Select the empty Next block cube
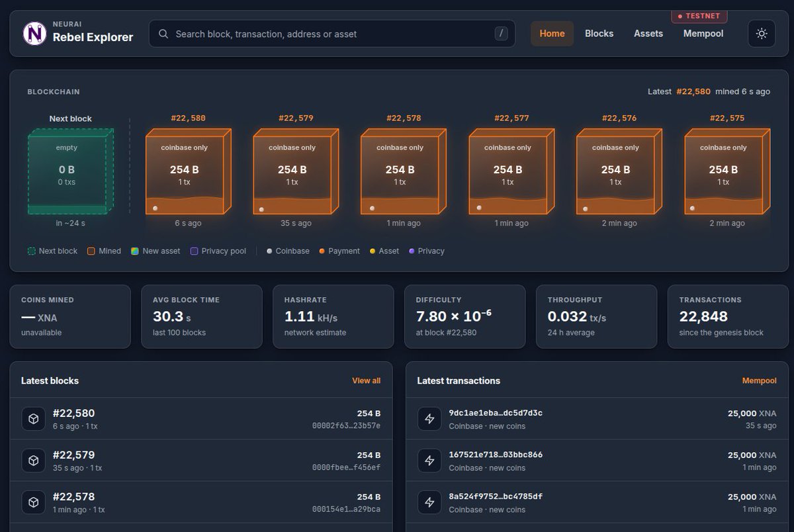The height and width of the screenshot is (532, 794). 71,171
